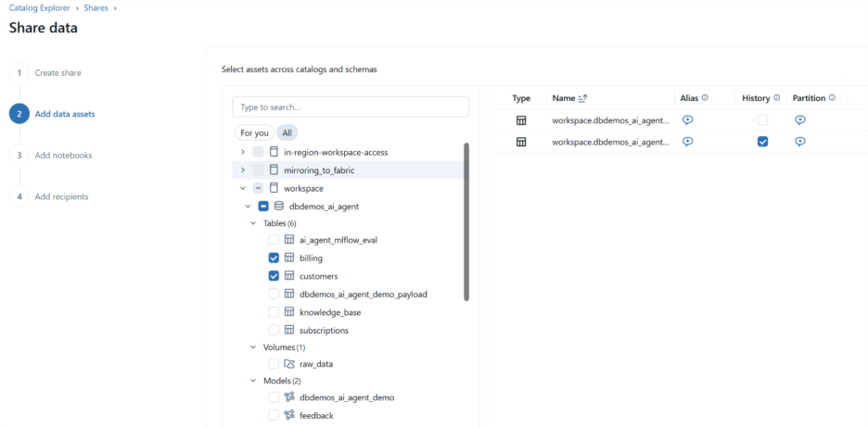The width and height of the screenshot is (868, 428).
Task: Click the table icon beside billing
Action: click(289, 258)
